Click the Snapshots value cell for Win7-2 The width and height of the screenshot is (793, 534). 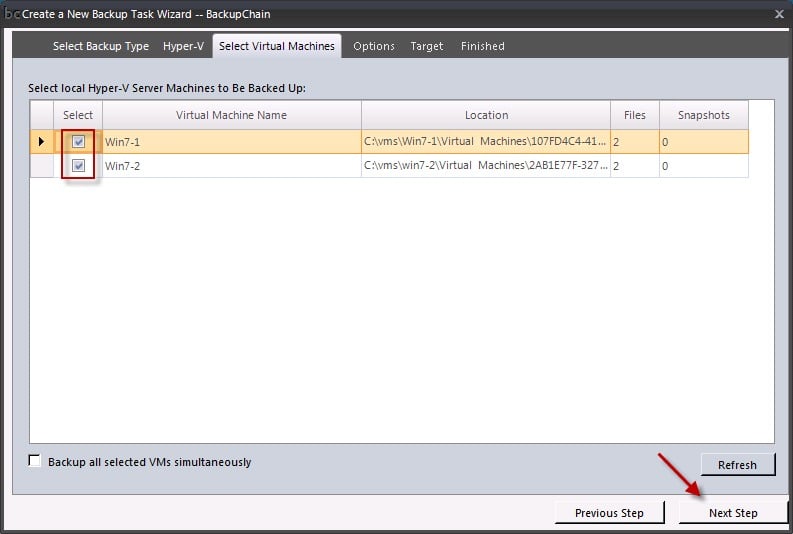(x=703, y=165)
